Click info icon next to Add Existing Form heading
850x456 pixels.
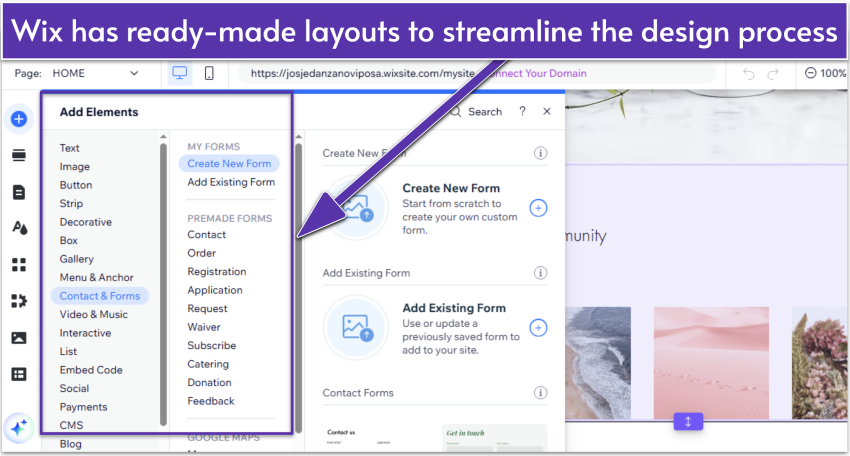tap(540, 273)
